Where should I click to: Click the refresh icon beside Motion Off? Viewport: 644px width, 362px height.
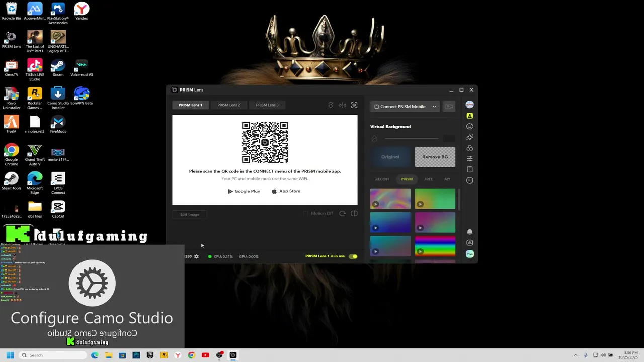(342, 213)
